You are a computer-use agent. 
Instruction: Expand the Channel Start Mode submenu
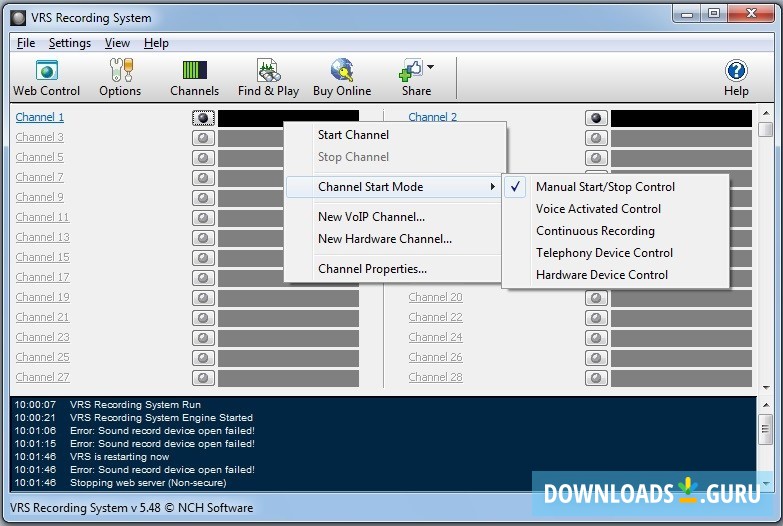[x=394, y=187]
